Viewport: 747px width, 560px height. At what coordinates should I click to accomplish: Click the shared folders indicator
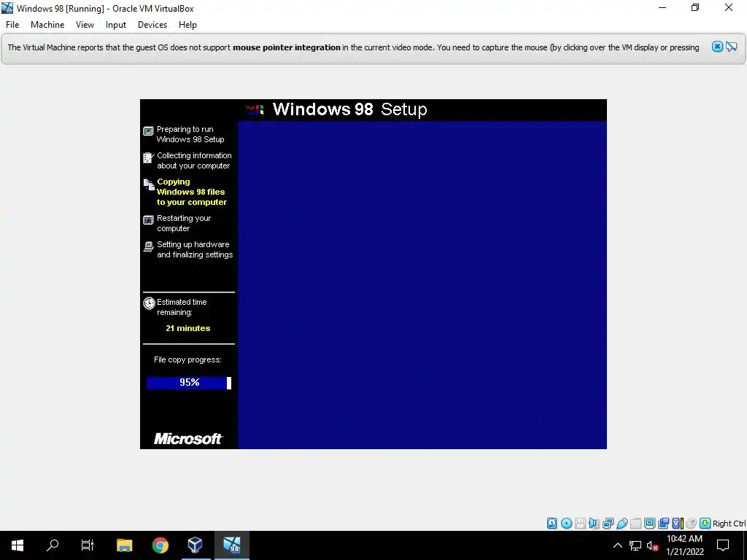pos(635,524)
